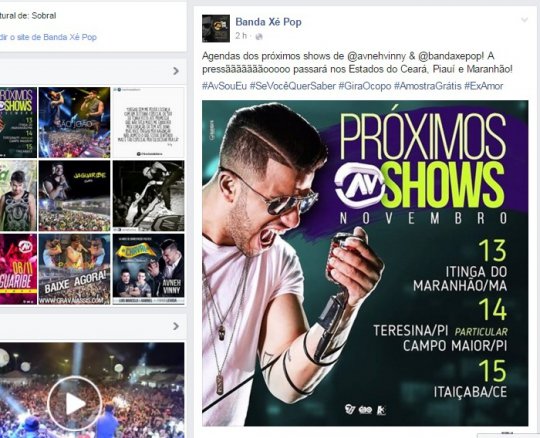Open the Banda Xê Pop page name link

click(x=268, y=22)
